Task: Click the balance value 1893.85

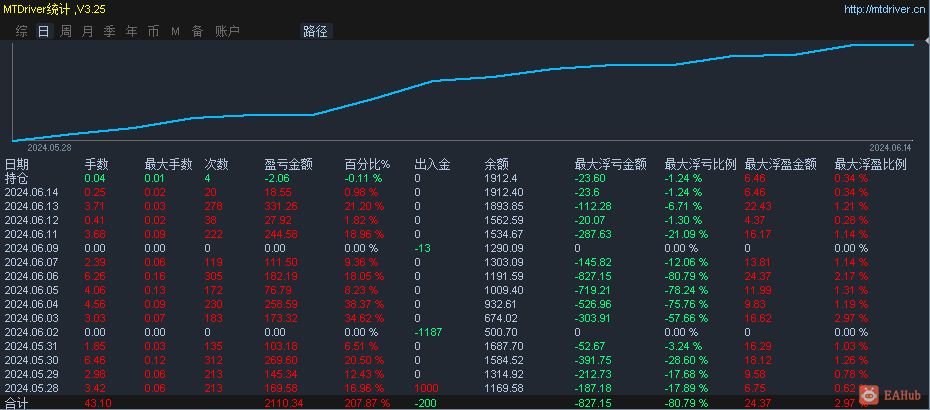Action: point(504,206)
